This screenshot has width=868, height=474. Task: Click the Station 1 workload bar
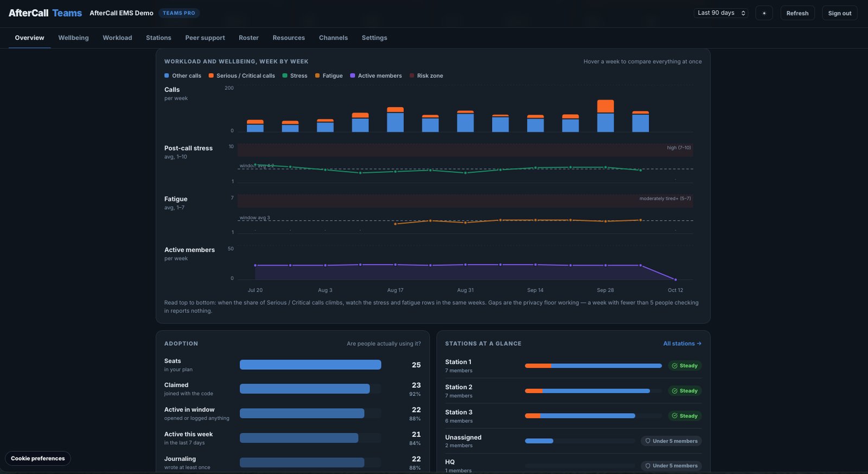(x=593, y=366)
